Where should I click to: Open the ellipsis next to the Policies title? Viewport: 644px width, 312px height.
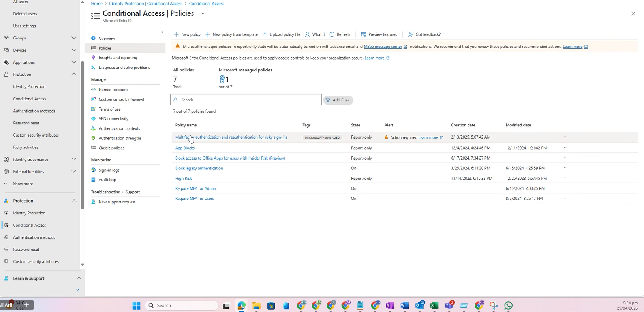click(204, 13)
